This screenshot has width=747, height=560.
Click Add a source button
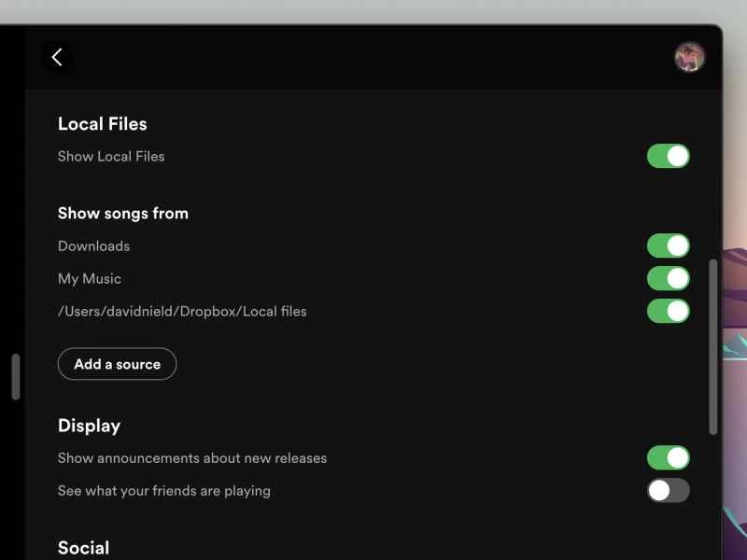click(x=117, y=364)
